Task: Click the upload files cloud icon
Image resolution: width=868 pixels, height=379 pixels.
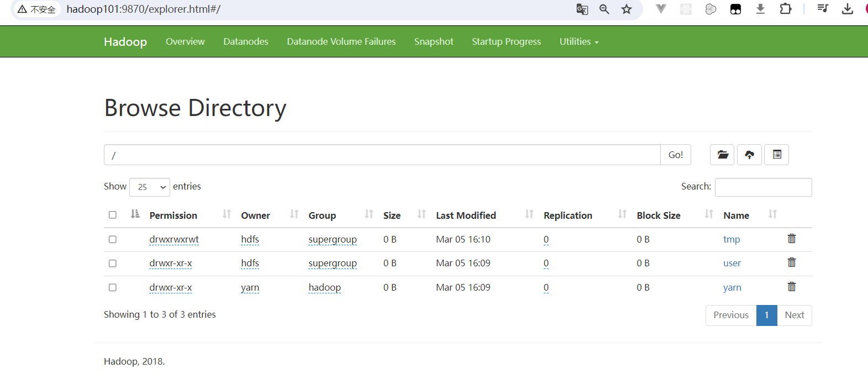Action: [x=749, y=155]
